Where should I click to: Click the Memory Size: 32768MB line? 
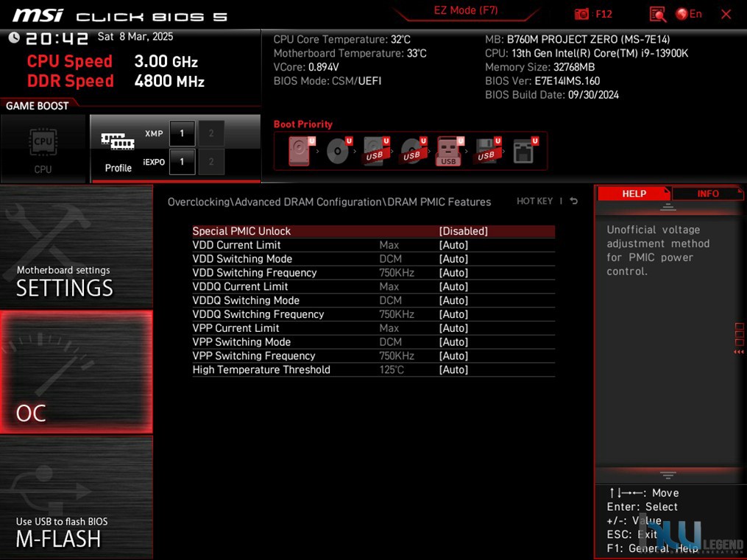[x=539, y=67]
